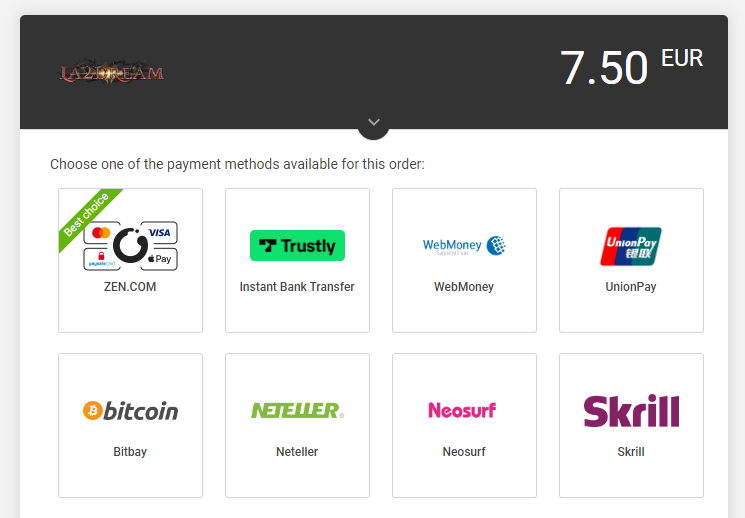Click the Skrill text label
The image size is (745, 518).
click(x=631, y=452)
